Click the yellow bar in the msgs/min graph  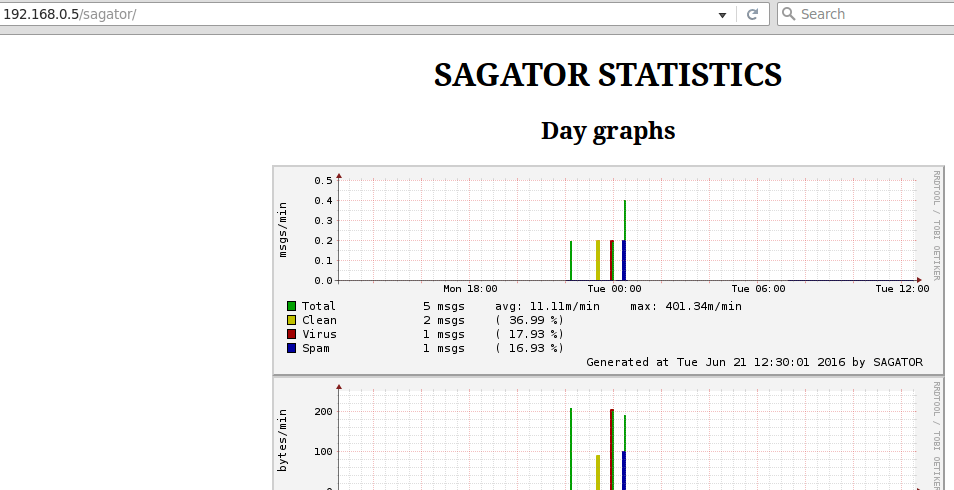coord(598,260)
